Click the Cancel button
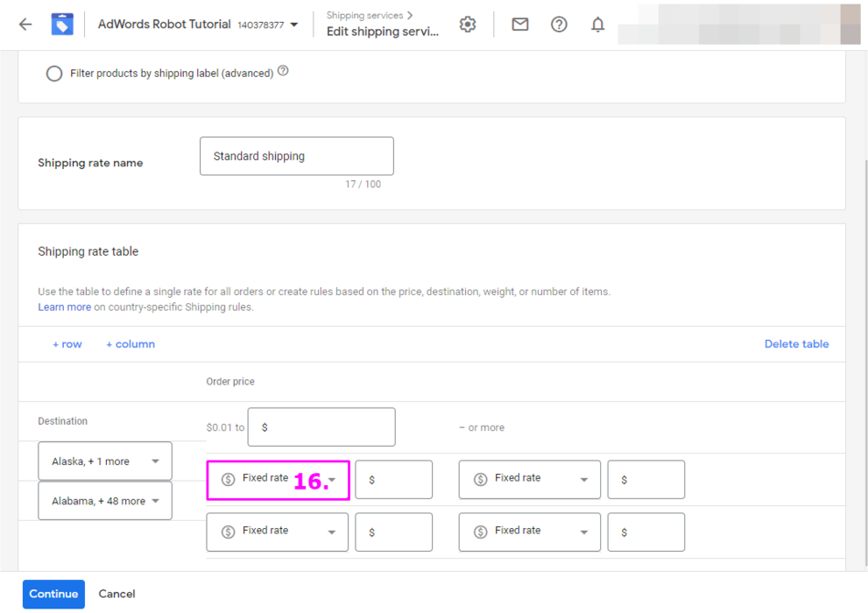Screen dimensions: 868x613 click(117, 594)
